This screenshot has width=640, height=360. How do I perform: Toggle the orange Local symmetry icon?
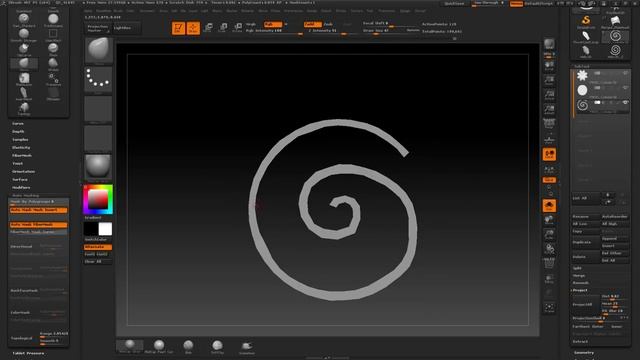click(549, 154)
